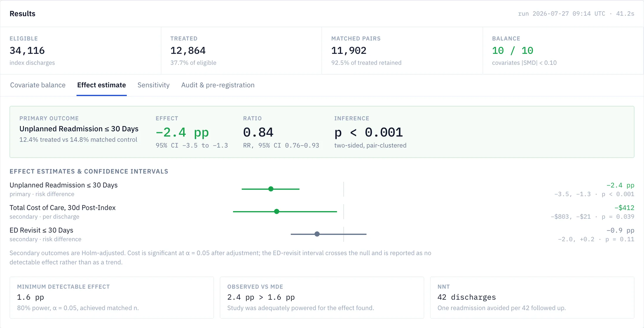This screenshot has width=644, height=328.
Task: Click the ED Revisit estimate dot
Action: click(317, 234)
